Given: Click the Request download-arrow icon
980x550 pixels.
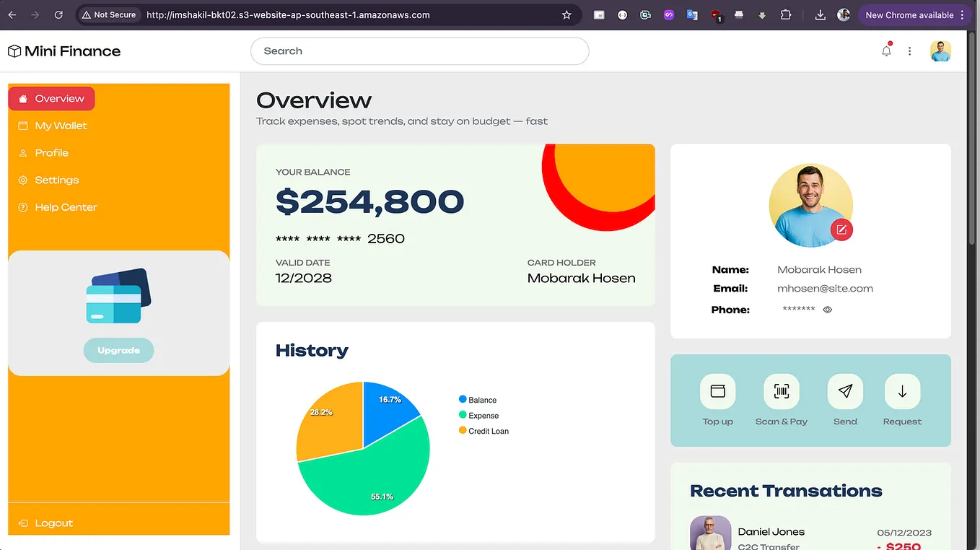Looking at the screenshot, I should pos(901,390).
